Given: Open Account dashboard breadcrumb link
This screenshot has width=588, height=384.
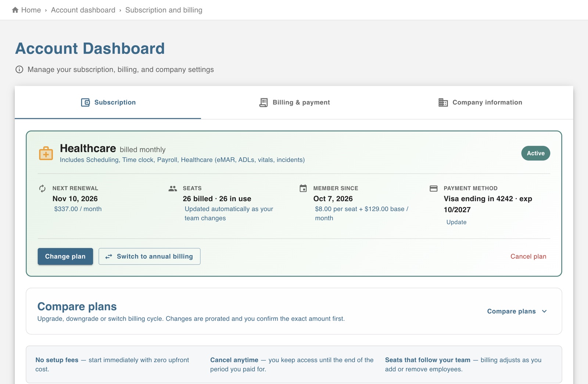Looking at the screenshot, I should click(83, 10).
